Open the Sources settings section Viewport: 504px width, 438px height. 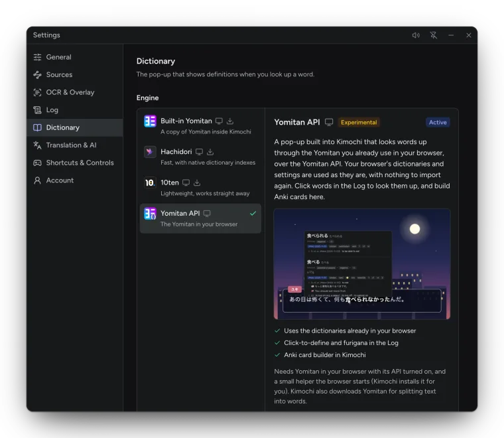[x=74, y=74]
